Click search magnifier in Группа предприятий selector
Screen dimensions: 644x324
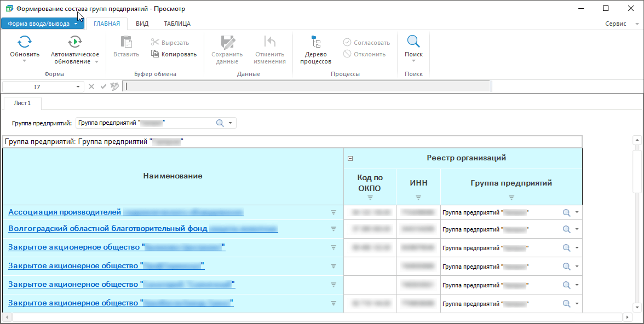click(220, 123)
